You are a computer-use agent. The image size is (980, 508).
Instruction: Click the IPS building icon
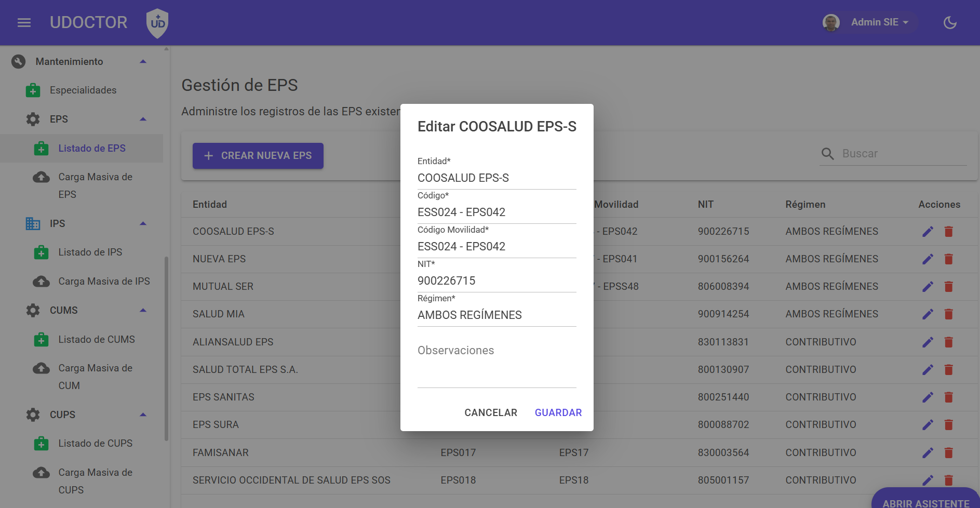click(x=33, y=223)
